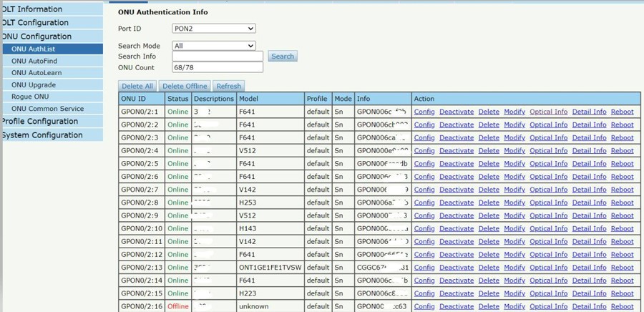Open the Detail Info link for GPON0/2:6
Screen dimensions: 644x312
[590, 177]
